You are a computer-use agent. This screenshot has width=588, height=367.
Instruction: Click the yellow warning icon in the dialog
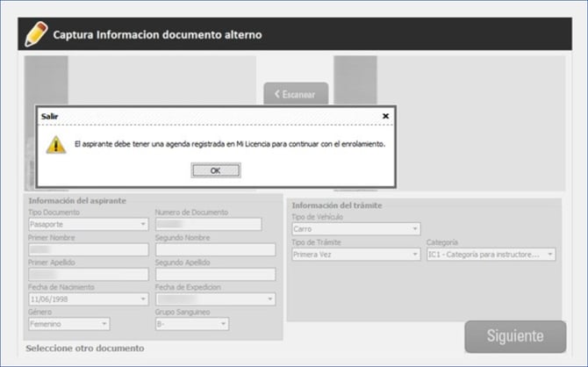click(x=56, y=144)
